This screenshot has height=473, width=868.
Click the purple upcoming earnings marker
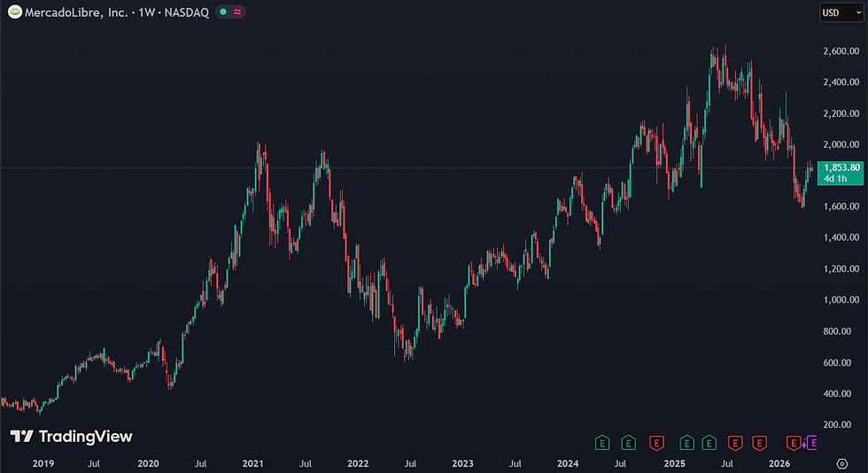tap(811, 443)
